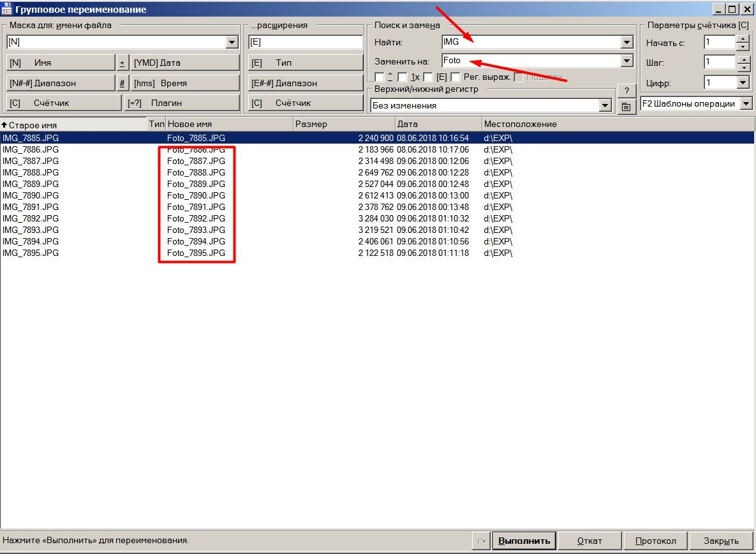Click the question mark help button
The width and height of the screenshot is (756, 554).
point(626,90)
